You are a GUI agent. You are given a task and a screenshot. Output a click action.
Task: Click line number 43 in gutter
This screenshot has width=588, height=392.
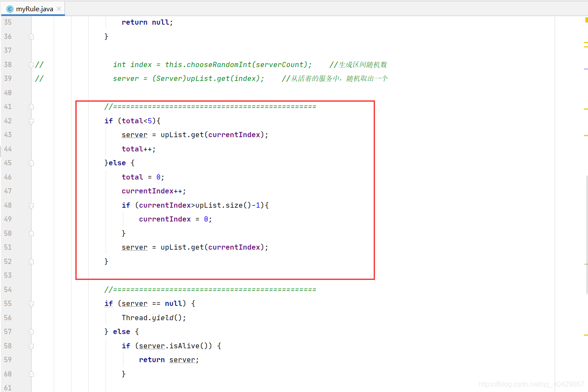point(8,135)
